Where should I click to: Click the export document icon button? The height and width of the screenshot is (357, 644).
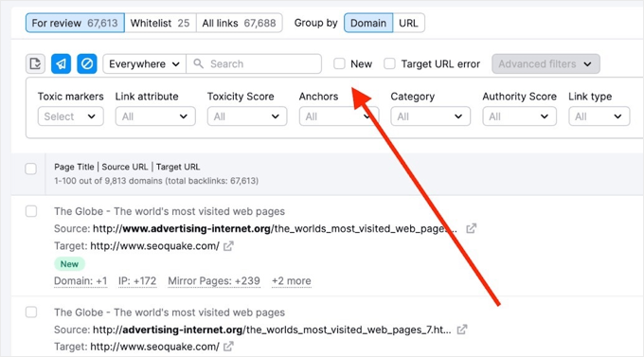point(35,64)
